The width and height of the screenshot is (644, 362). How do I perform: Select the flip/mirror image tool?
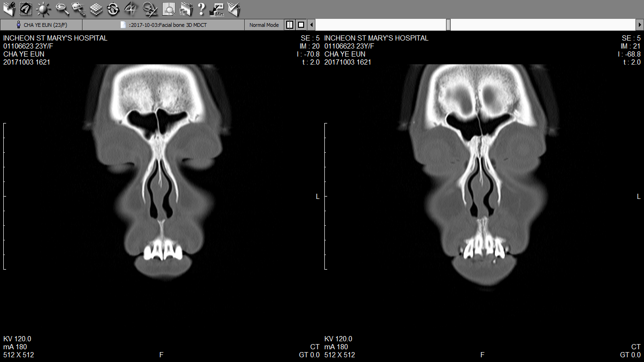131,8
